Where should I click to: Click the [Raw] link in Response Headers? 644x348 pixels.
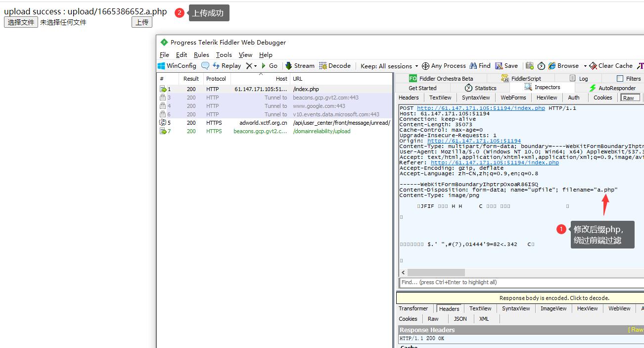pos(636,330)
